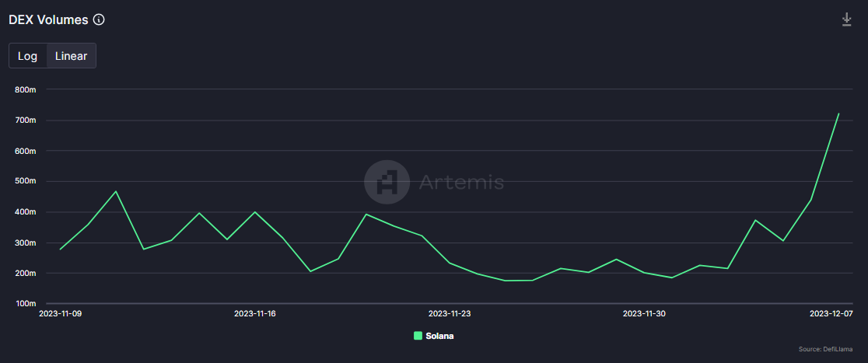
Task: Toggle the Solana series in the legend
Action: 434,336
